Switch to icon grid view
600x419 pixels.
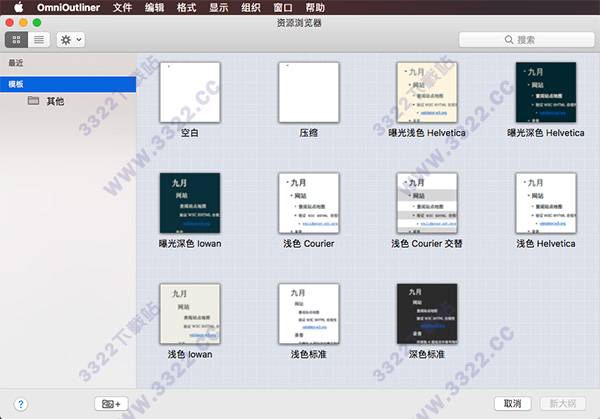click(16, 39)
